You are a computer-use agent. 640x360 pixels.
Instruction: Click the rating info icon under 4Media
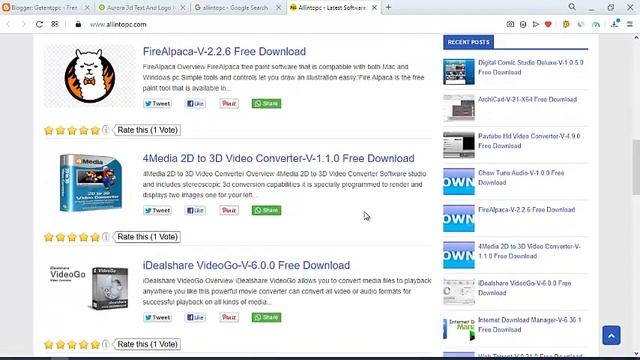105,237
